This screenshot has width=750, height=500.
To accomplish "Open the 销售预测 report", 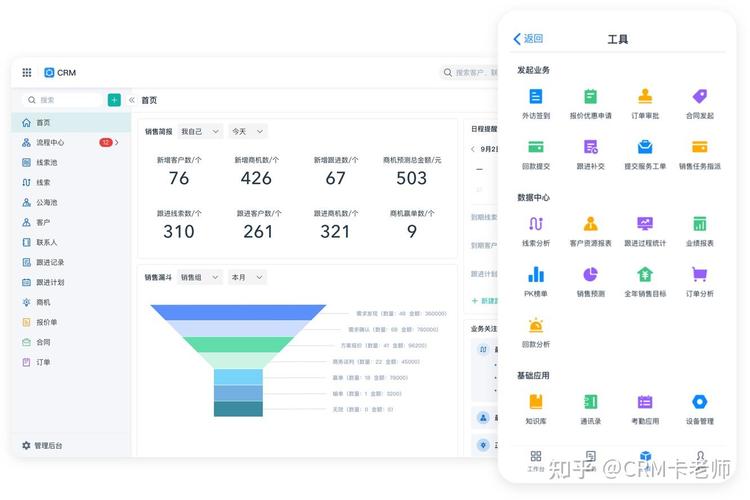I will click(590, 282).
